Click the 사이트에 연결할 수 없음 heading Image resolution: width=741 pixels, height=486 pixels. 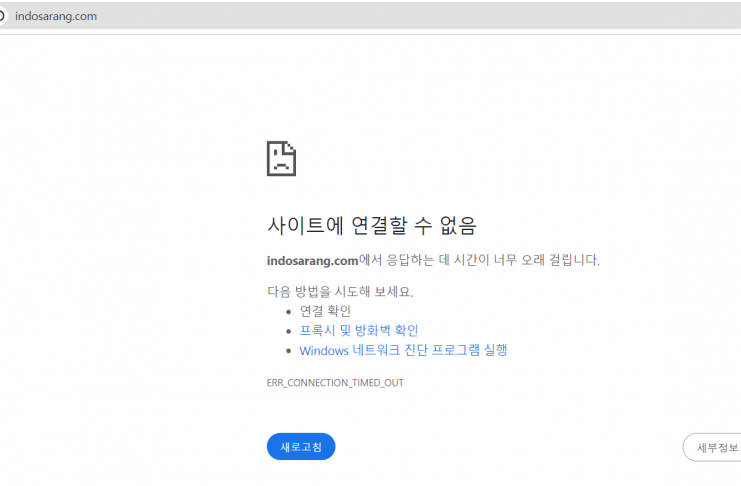[372, 224]
